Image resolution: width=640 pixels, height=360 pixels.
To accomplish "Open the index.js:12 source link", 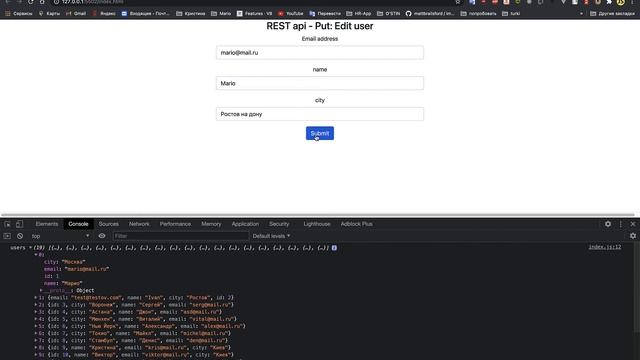I will click(x=605, y=247).
